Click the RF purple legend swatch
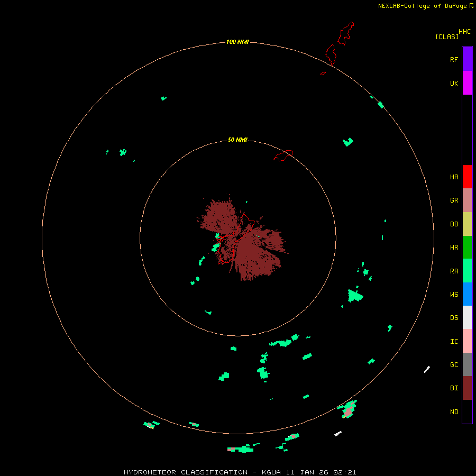 (467, 59)
